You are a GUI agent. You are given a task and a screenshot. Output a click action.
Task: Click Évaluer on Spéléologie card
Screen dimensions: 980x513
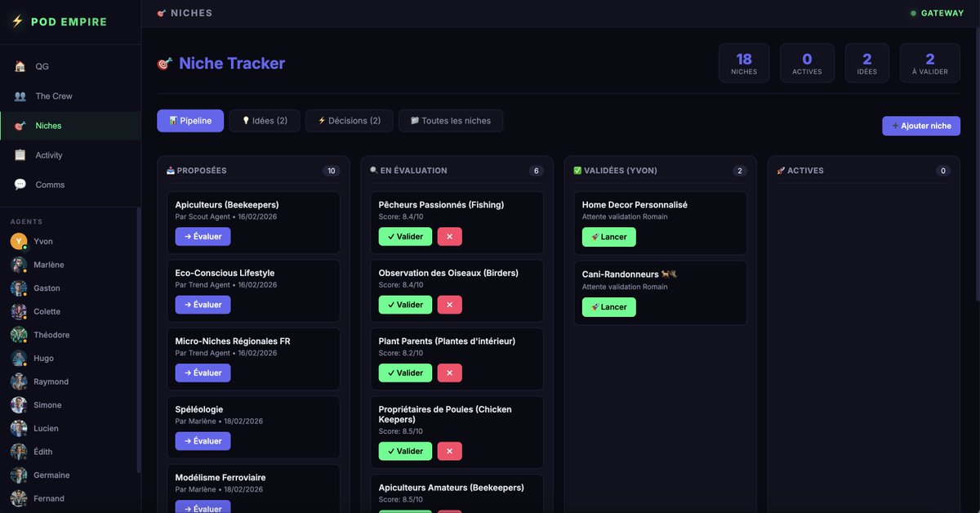click(203, 441)
